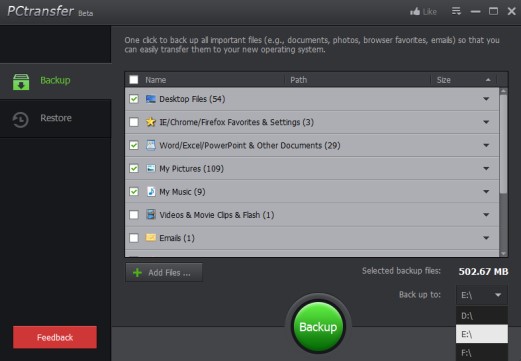This screenshot has width=521, height=361.
Task: Click the Add Files button
Action: click(164, 273)
